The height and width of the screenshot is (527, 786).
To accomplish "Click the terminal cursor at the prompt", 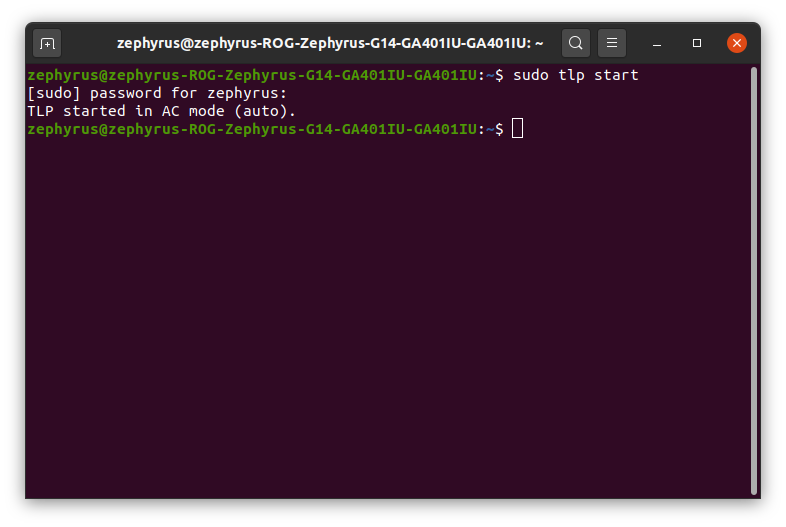I will tap(517, 128).
